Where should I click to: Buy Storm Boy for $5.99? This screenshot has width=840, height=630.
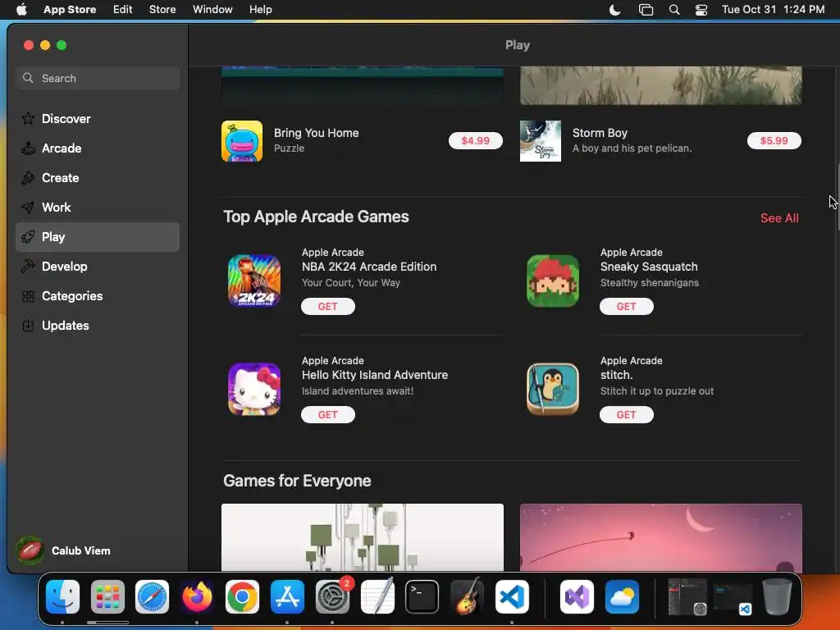click(774, 141)
